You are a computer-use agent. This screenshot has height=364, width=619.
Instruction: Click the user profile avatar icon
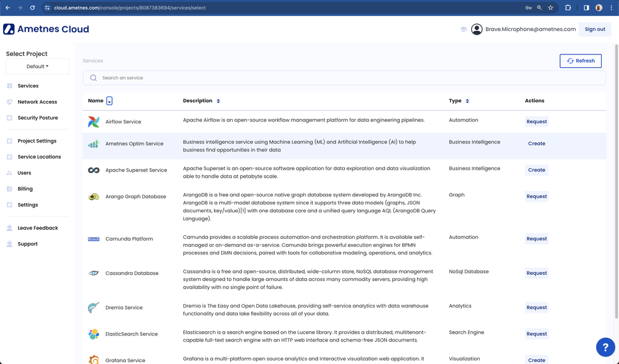point(477,29)
